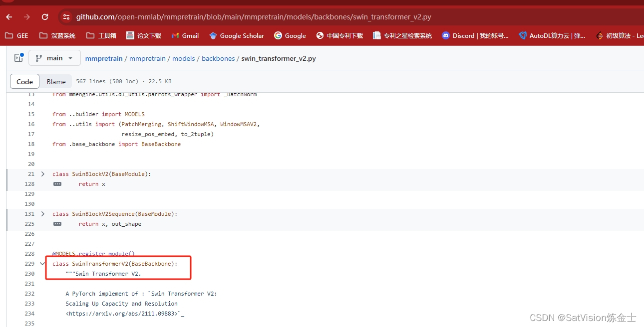Navigate to backbones folder breadcrumb
Screen dimensions: 644x327
pos(218,58)
